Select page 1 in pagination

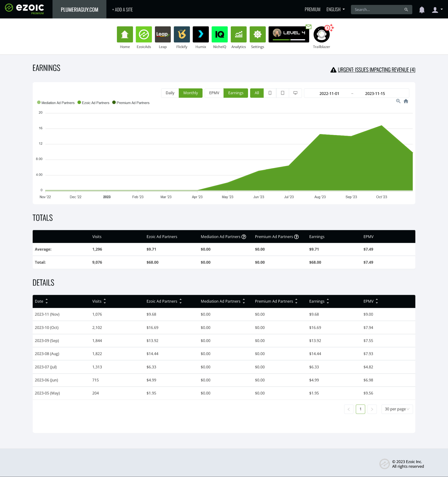360,409
